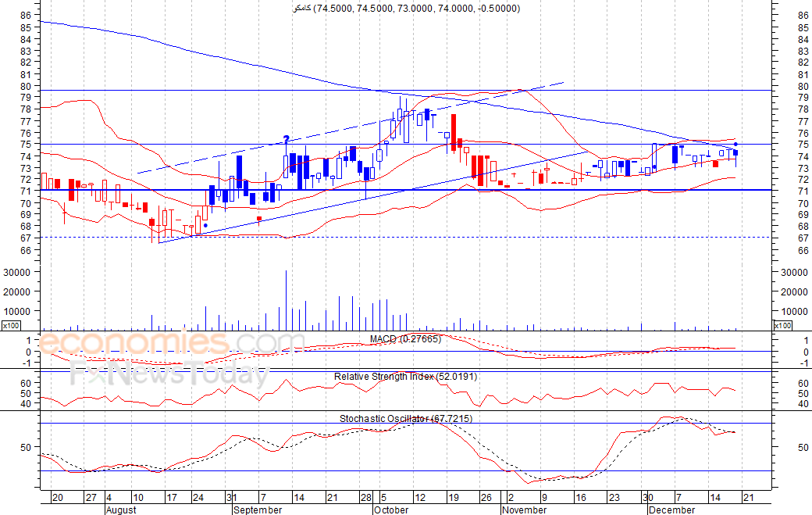Click the dashed horizontal support line at 67
The image size is (812, 515).
click(x=406, y=238)
